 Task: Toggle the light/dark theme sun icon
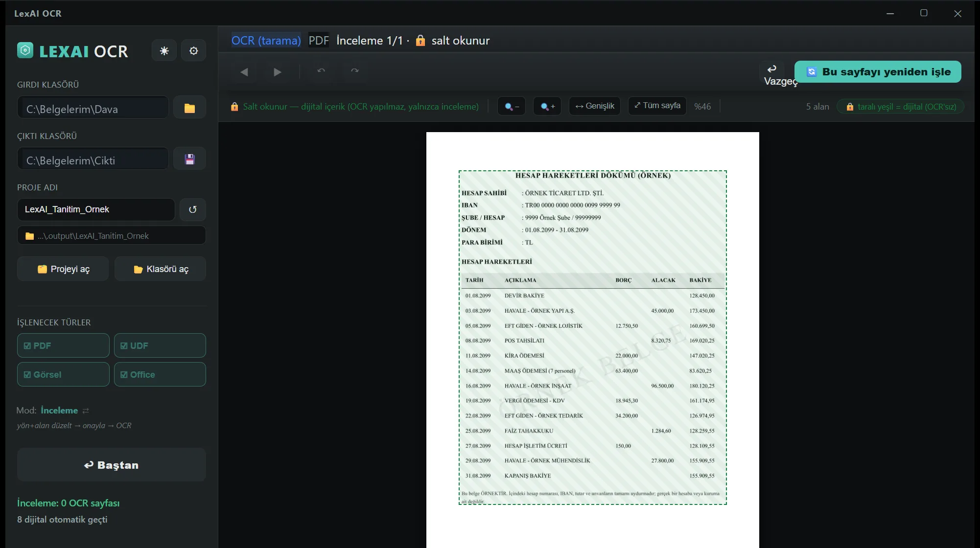pyautogui.click(x=164, y=51)
